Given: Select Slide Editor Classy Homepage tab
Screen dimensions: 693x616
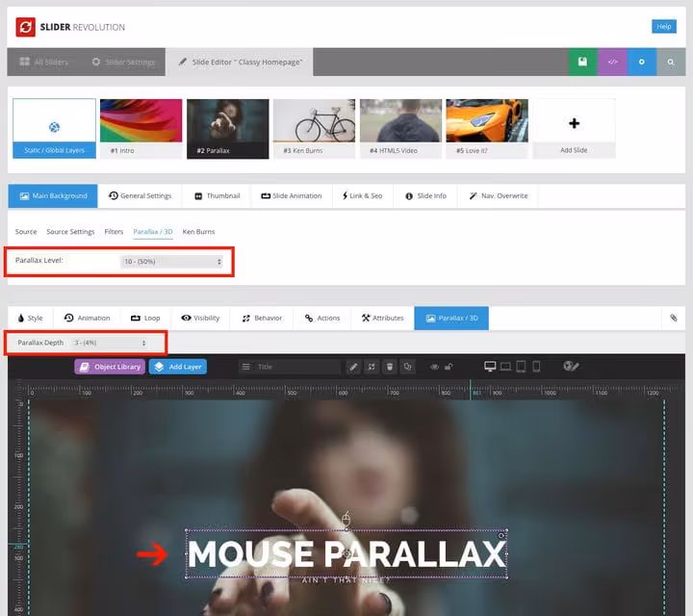Looking at the screenshot, I should click(x=240, y=62).
